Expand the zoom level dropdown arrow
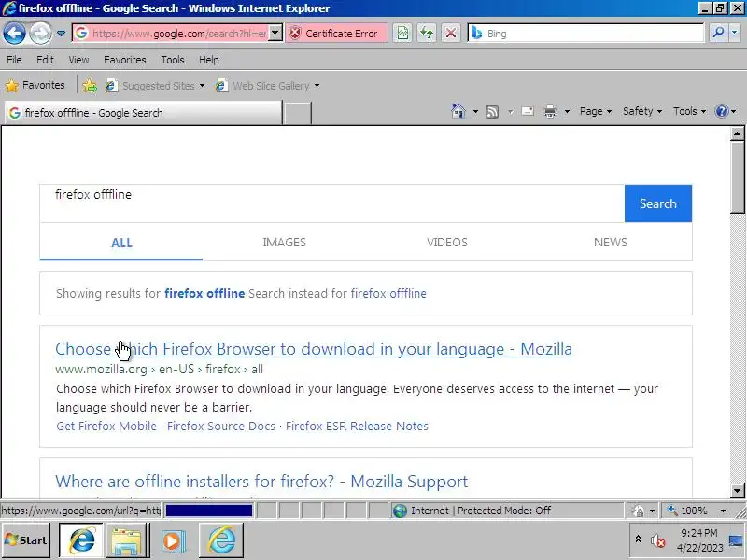The image size is (747, 560). point(723,511)
